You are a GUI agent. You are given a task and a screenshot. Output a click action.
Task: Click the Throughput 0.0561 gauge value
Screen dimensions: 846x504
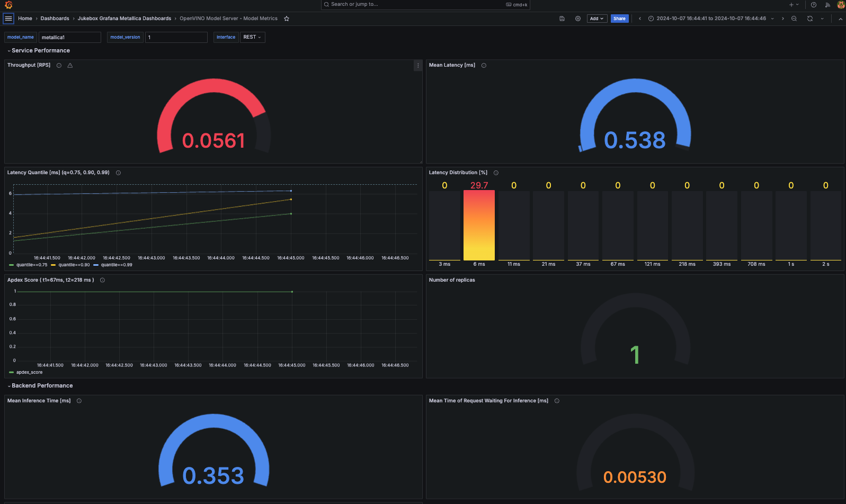pos(213,141)
